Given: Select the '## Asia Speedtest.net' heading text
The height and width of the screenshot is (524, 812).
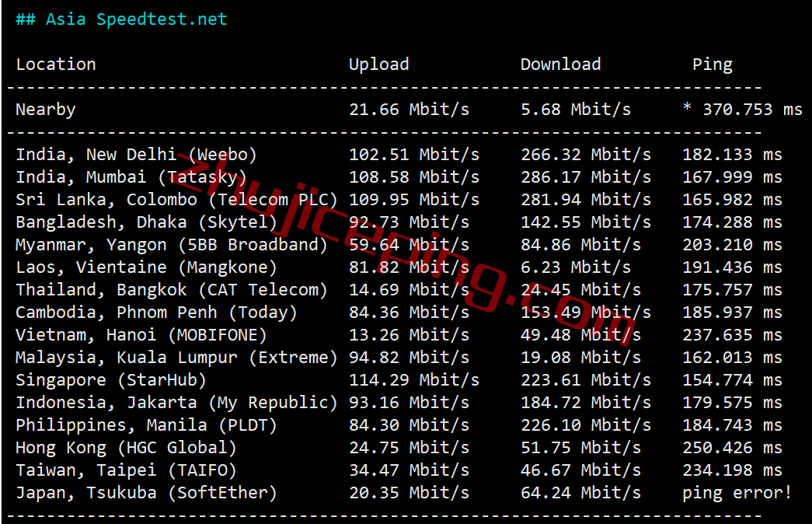Looking at the screenshot, I should coord(121,19).
